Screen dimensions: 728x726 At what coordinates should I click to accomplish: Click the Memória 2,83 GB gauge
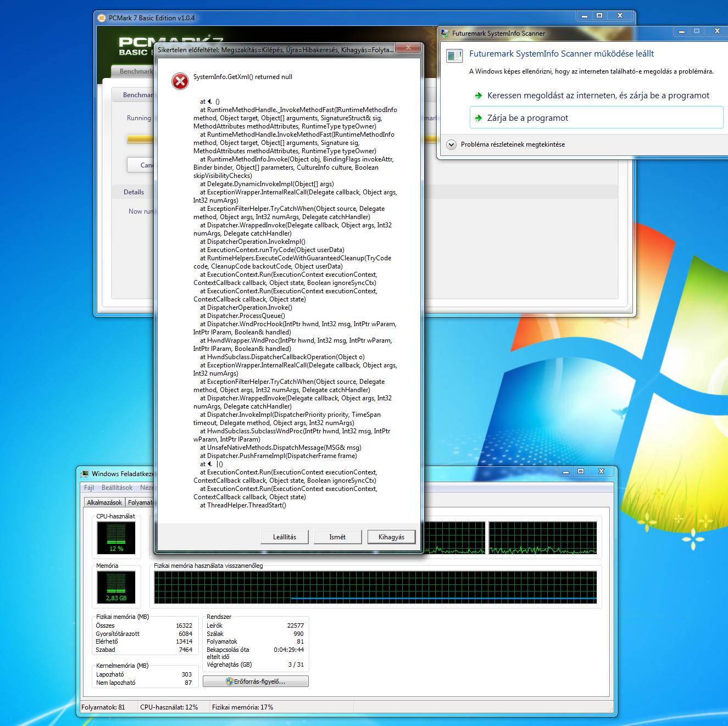(116, 587)
